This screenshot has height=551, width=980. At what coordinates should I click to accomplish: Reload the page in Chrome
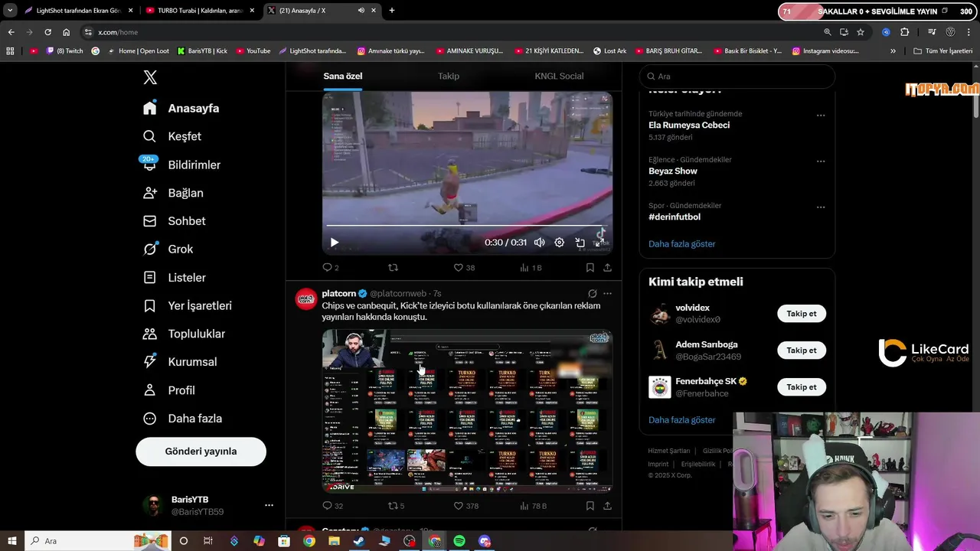(x=47, y=32)
